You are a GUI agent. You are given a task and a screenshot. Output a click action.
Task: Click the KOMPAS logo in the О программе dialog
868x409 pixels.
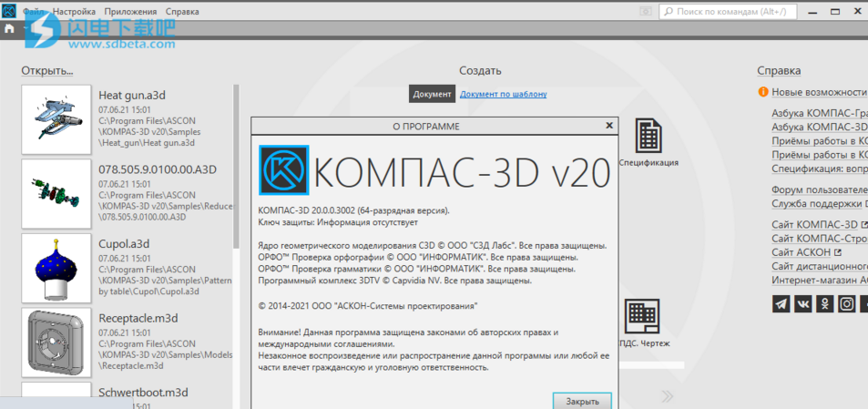point(284,169)
